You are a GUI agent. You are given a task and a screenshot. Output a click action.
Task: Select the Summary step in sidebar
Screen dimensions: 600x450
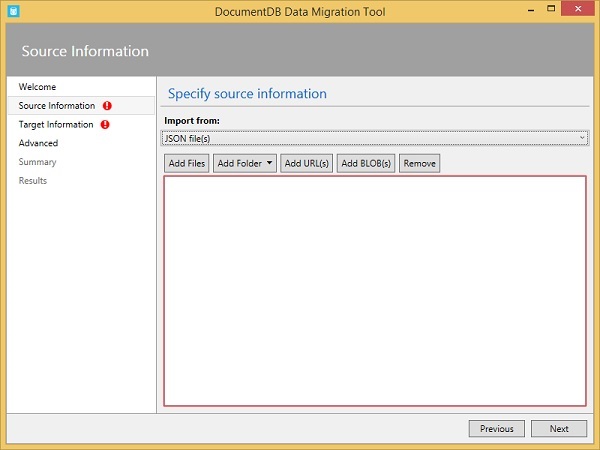[x=38, y=162]
